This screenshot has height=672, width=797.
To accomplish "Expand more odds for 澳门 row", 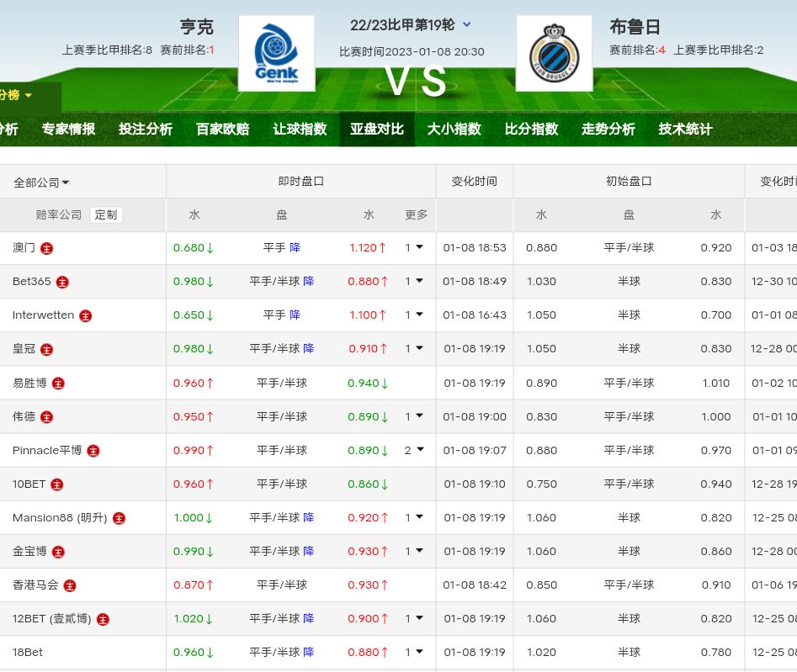I will click(x=413, y=247).
